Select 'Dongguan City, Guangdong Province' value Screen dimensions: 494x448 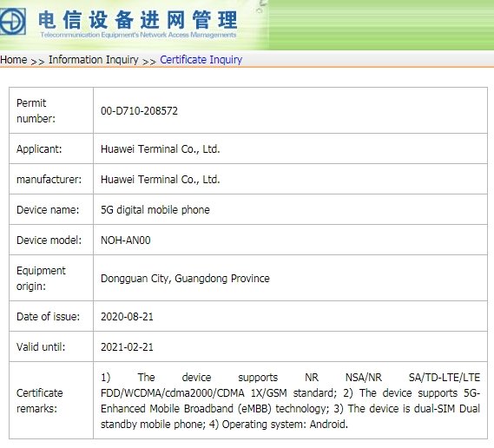pyautogui.click(x=185, y=279)
